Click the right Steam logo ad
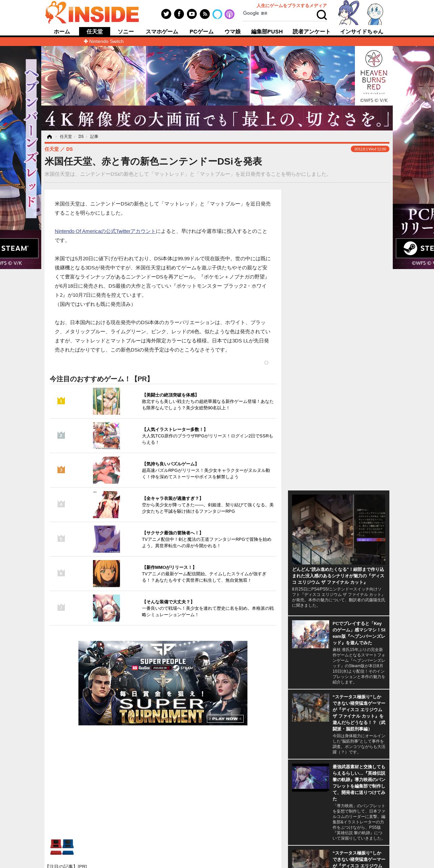434x868 pixels. [415, 248]
